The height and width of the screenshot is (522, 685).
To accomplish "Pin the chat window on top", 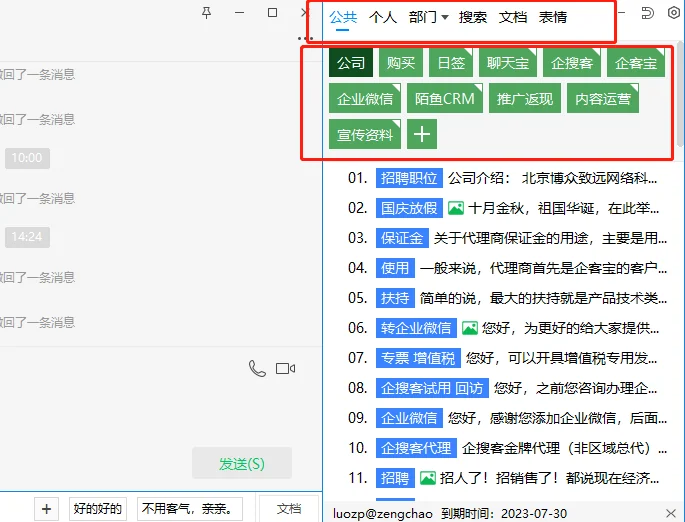I will point(207,13).
